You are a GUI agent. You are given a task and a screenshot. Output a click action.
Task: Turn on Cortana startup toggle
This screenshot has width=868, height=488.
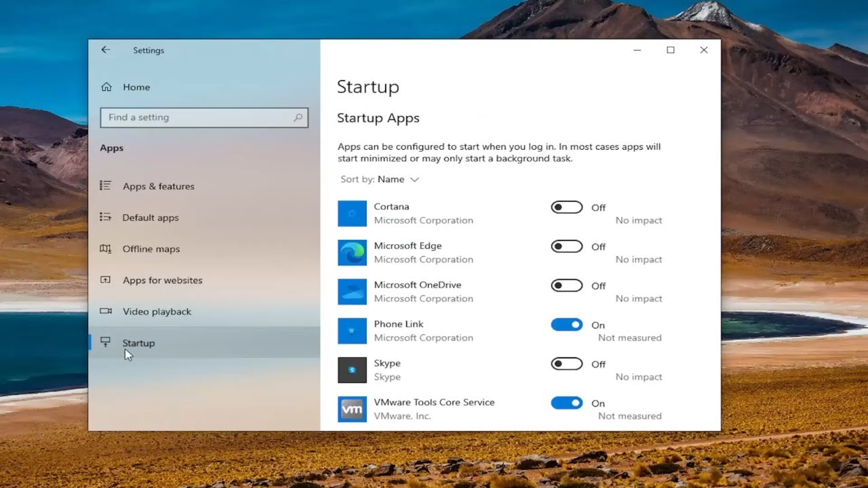(x=567, y=207)
